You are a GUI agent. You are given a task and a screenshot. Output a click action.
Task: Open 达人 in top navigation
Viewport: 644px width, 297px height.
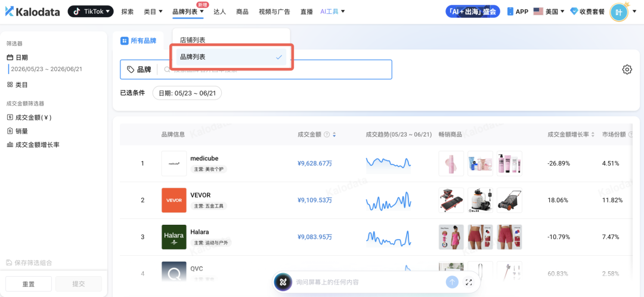coord(219,12)
